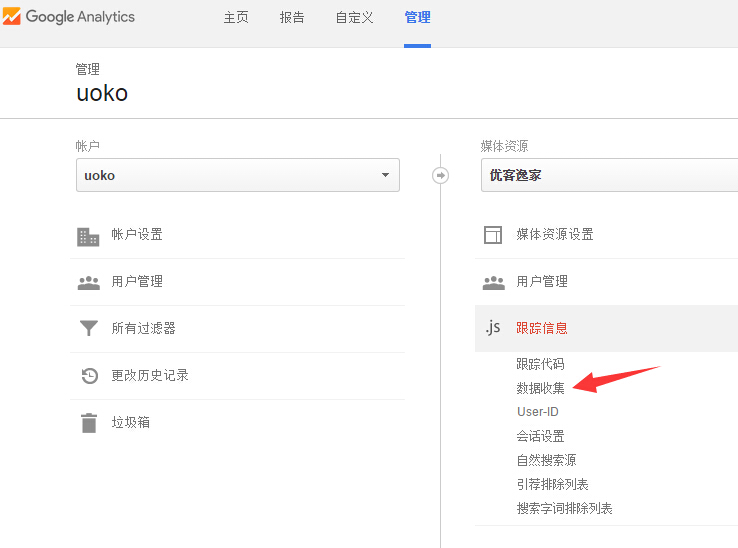Click the Google Analytics title text
The width and height of the screenshot is (738, 548).
pos(80,17)
